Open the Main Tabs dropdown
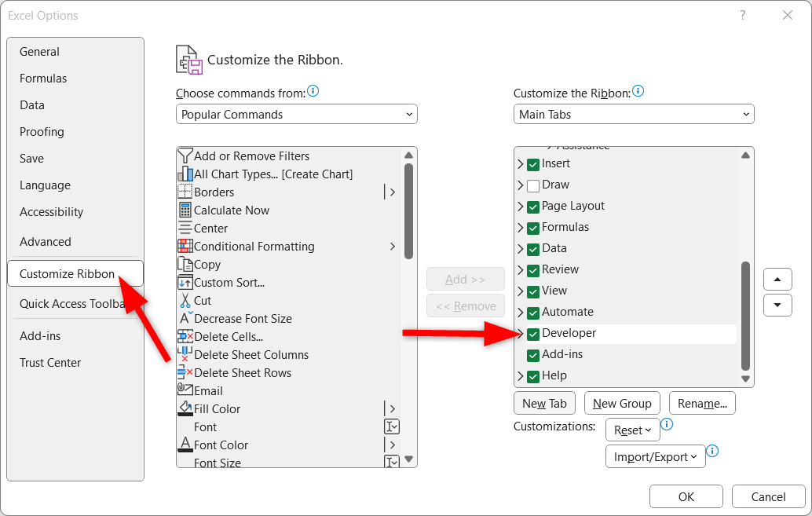 [x=634, y=114]
